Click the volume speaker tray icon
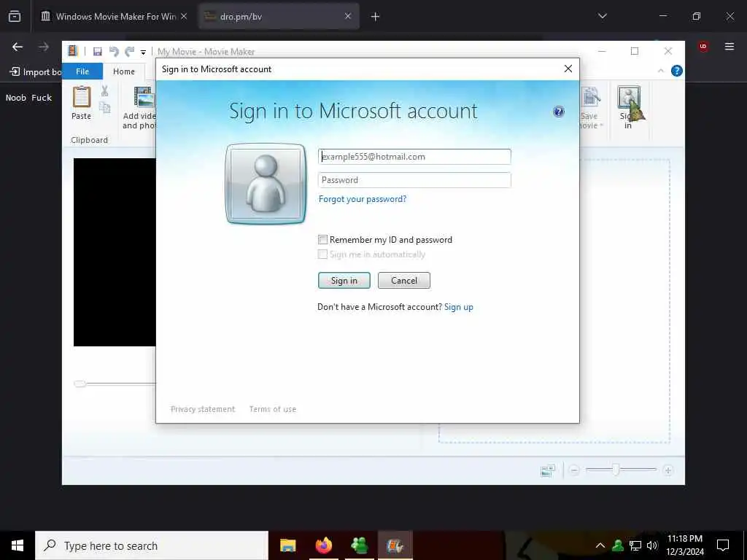The image size is (747, 560). [652, 545]
